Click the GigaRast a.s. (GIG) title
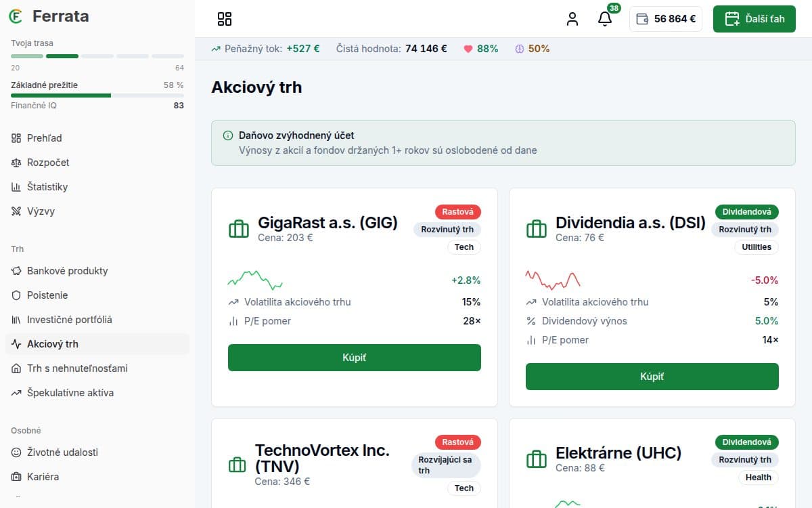Viewport: 812px width, 508px height. (328, 222)
